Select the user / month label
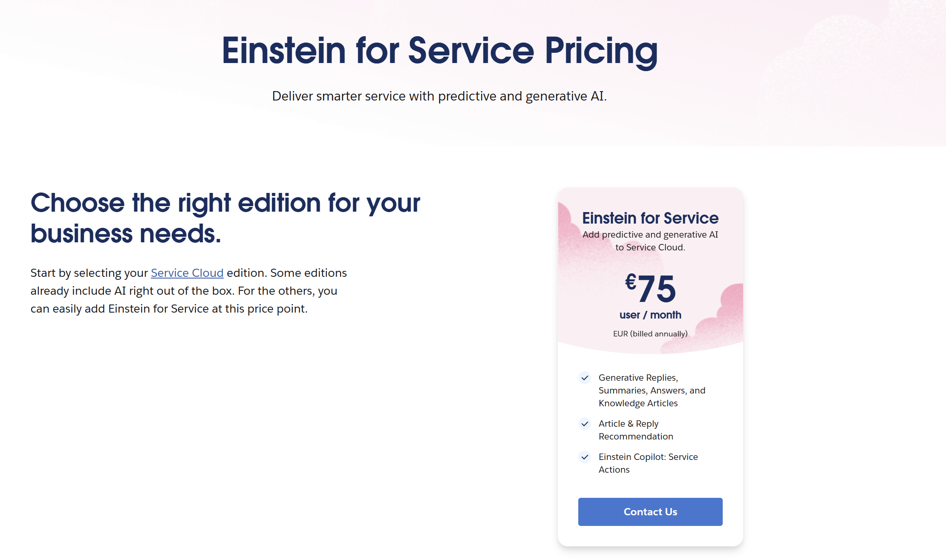Screen dimensions: 946x560 click(x=650, y=315)
